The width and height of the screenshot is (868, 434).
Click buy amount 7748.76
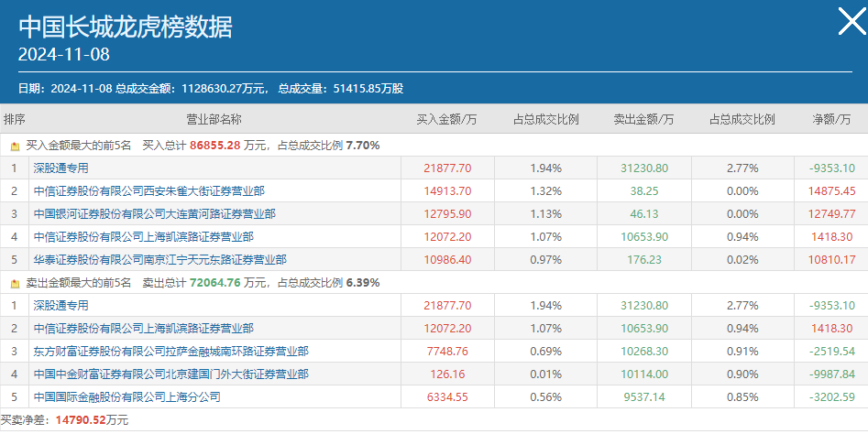tap(448, 352)
